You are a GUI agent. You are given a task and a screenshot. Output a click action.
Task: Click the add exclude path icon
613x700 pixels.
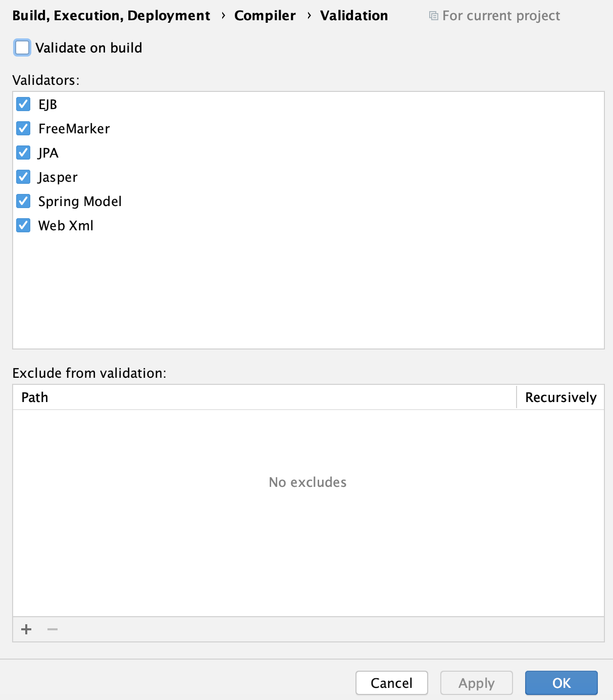click(x=26, y=629)
